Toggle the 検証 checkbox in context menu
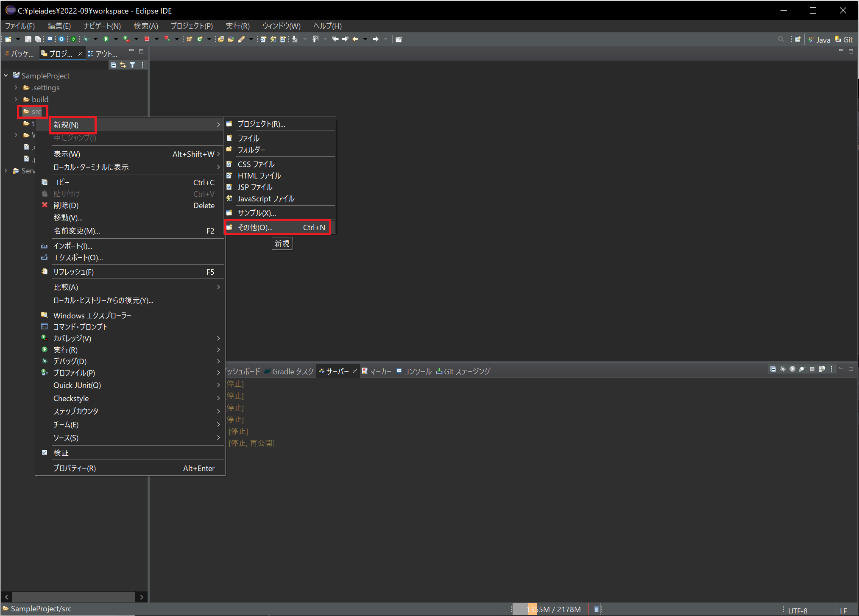859x616 pixels. pyautogui.click(x=45, y=452)
